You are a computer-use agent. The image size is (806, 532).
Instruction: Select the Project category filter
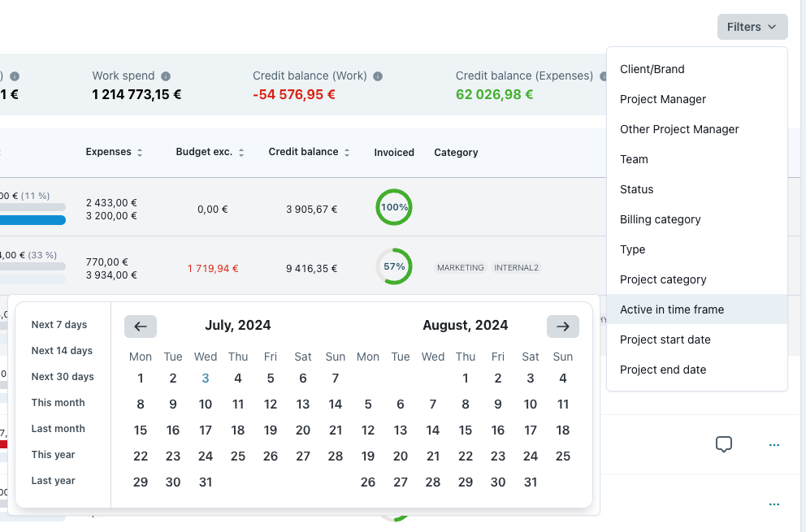697,279
